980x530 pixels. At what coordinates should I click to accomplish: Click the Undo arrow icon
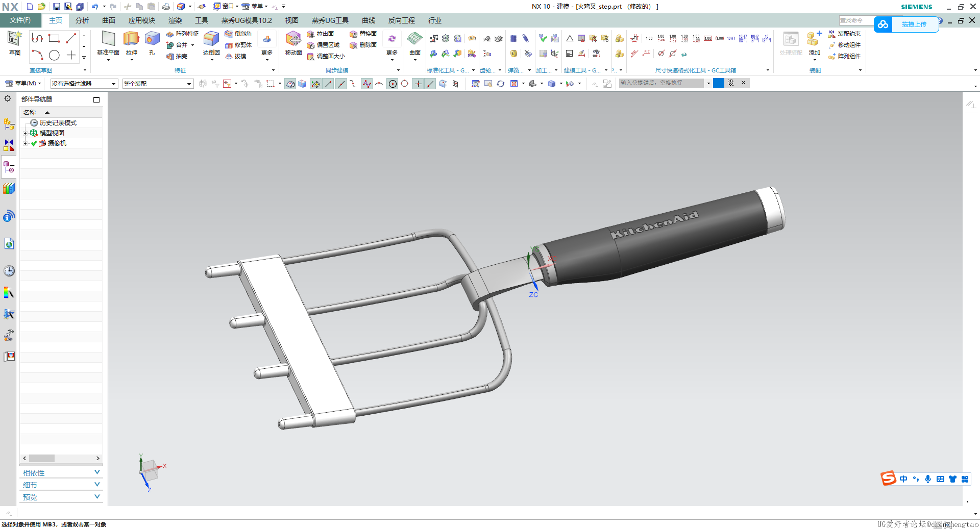click(x=94, y=7)
